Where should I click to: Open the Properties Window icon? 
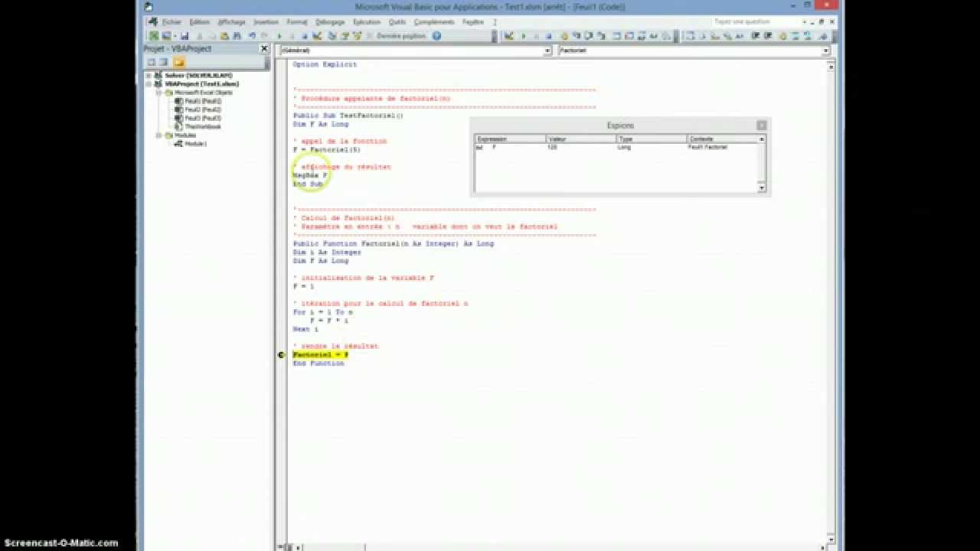[344, 36]
